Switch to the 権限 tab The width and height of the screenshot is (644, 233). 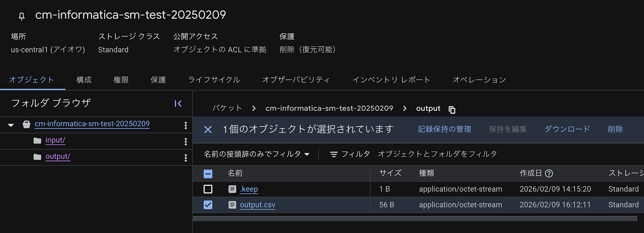pos(121,80)
